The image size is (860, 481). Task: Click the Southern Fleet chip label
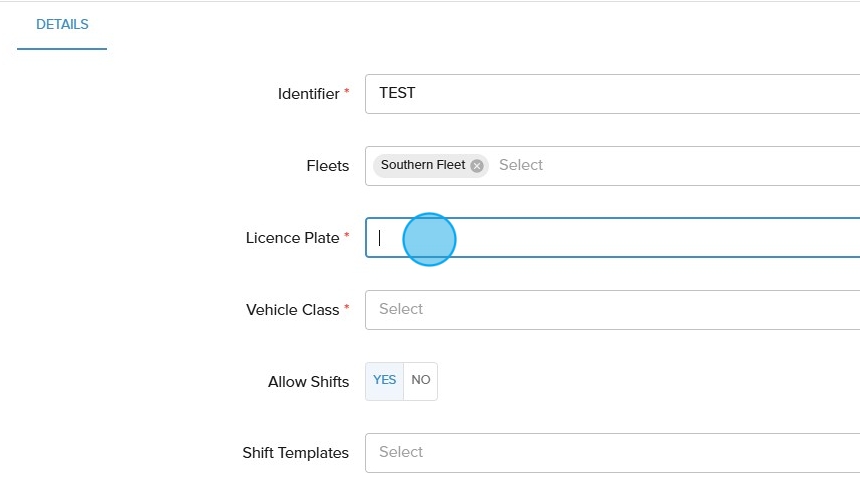(422, 166)
